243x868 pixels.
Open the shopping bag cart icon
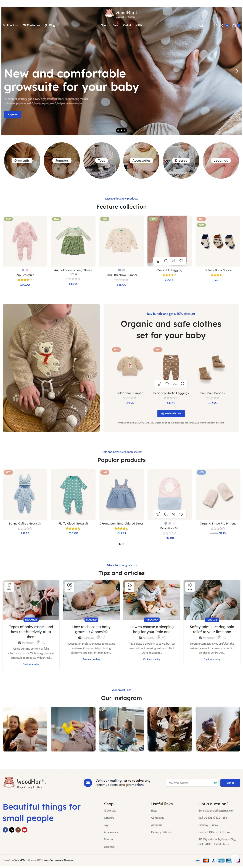234,25
